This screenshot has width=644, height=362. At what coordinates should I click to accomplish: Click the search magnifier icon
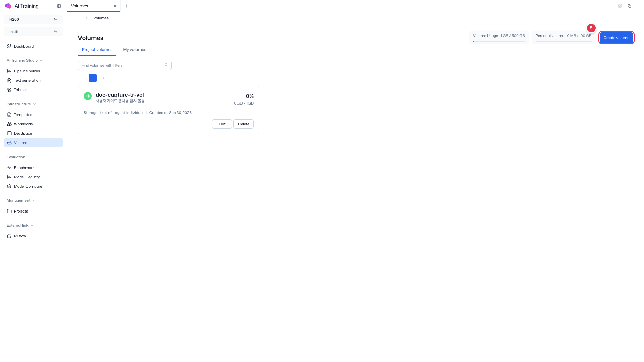[x=166, y=65]
